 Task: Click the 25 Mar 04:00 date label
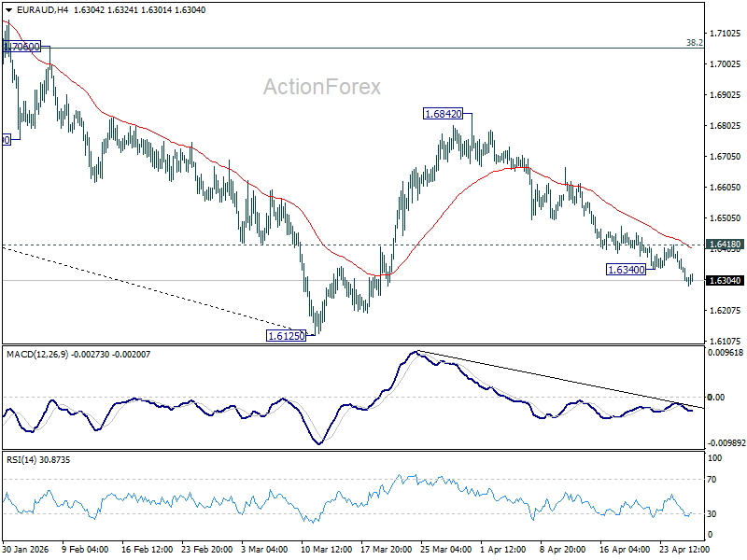(x=444, y=551)
